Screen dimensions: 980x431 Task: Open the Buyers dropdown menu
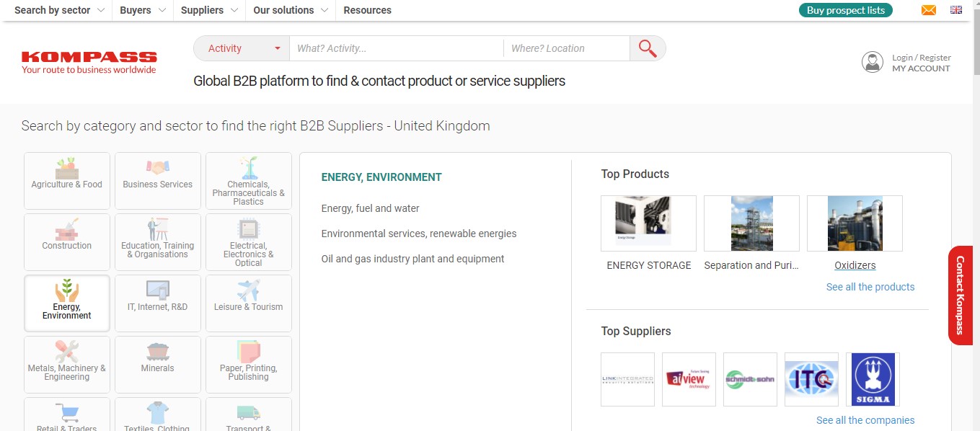[142, 10]
